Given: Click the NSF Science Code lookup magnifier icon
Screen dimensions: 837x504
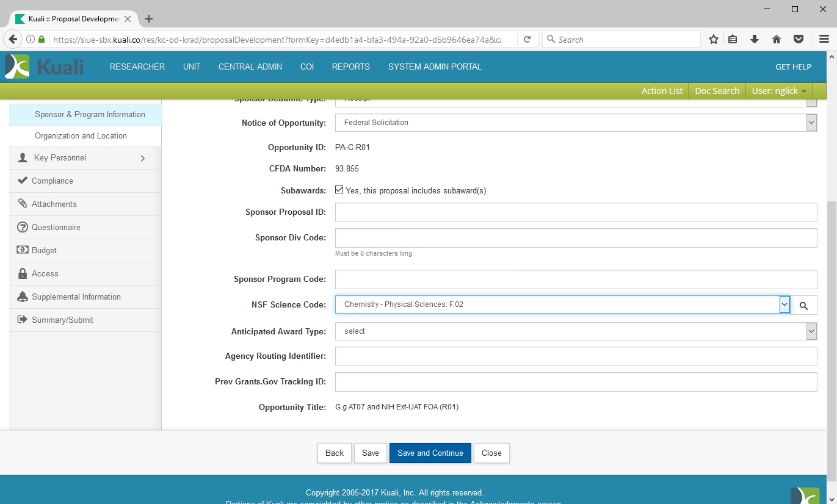Looking at the screenshot, I should (x=803, y=305).
